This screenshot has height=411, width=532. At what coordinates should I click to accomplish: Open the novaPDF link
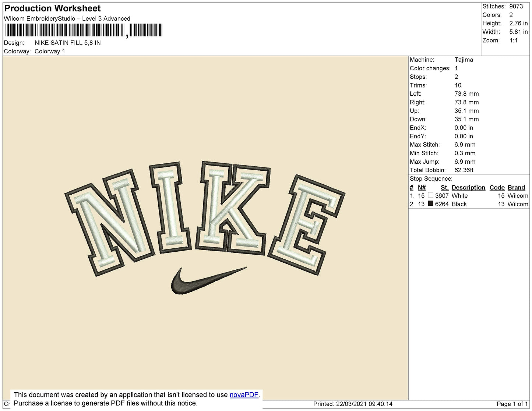[244, 395]
